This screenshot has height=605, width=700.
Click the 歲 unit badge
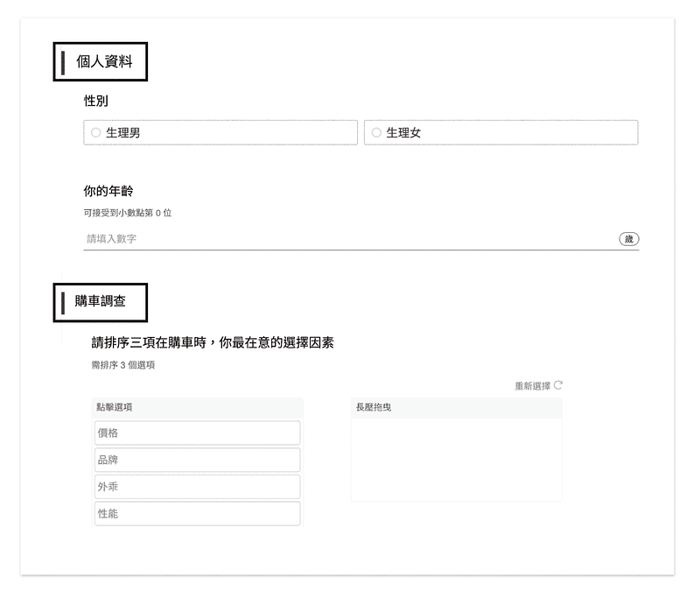tap(629, 239)
